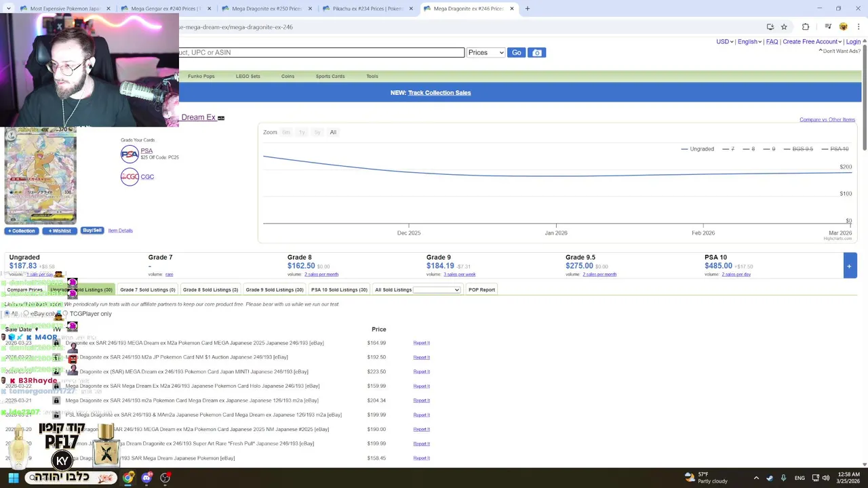868x488 pixels.
Task: Open a new browser tab with plus
Action: coord(528,9)
